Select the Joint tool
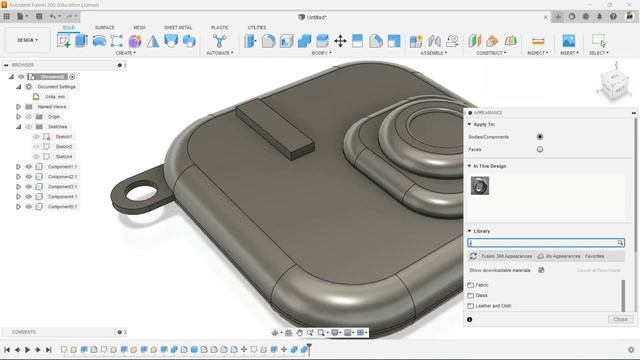 coord(434,41)
